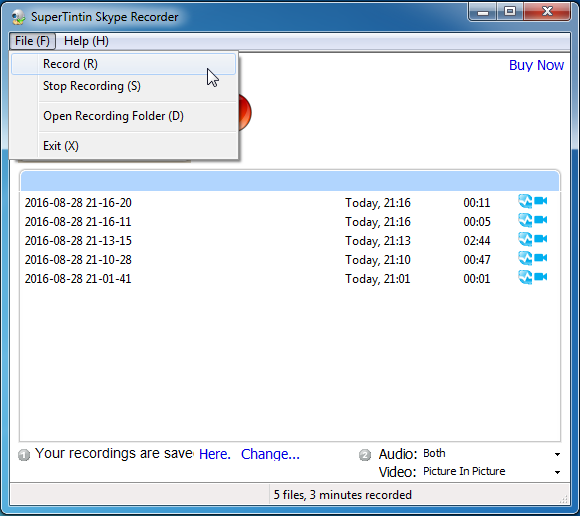
Task: Minimize the SuperTintin Skype Recorder window
Action: (x=483, y=12)
